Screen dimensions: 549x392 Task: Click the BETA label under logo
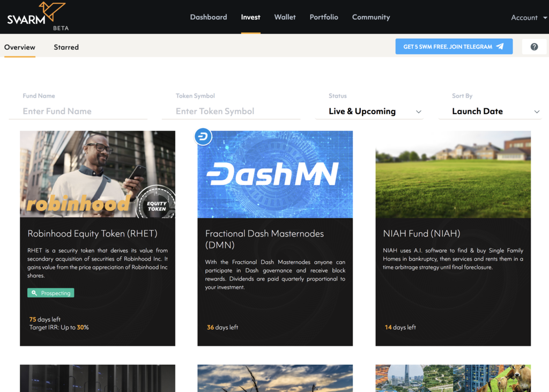pyautogui.click(x=61, y=28)
